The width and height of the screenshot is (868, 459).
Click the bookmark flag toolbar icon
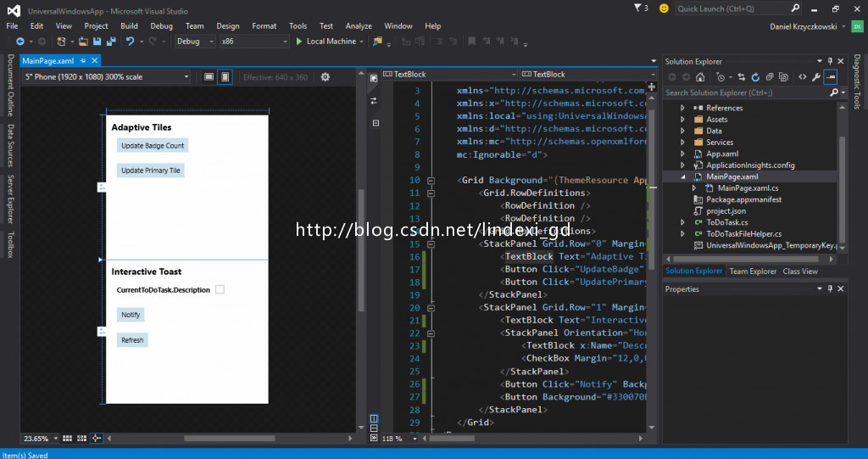[471, 42]
